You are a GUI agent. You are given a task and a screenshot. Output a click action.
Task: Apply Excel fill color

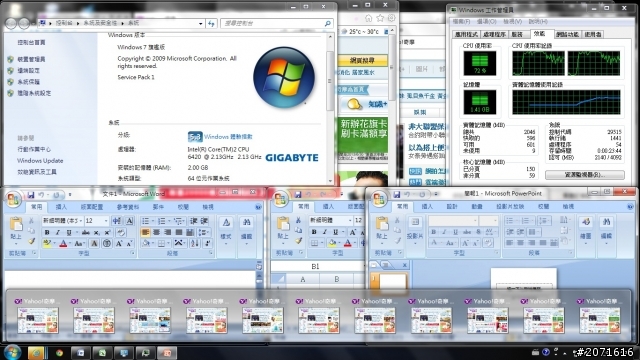click(332, 243)
